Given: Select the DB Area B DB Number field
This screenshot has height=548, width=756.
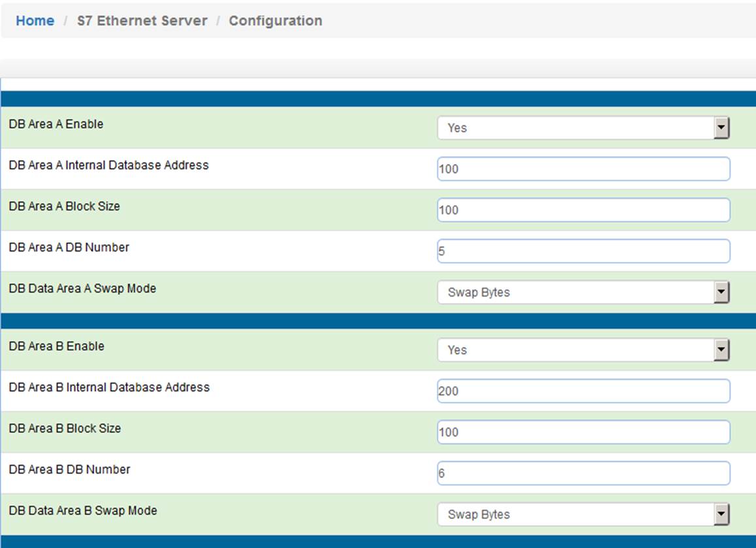Looking at the screenshot, I should 584,473.
